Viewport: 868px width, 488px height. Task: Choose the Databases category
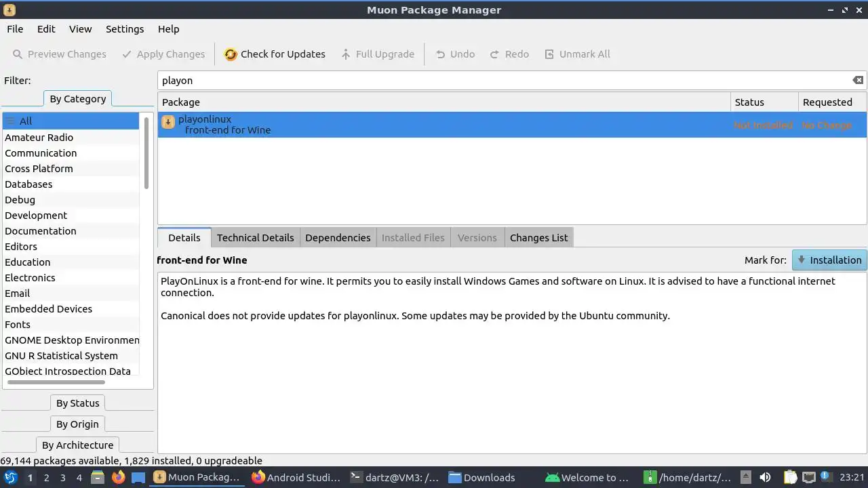coord(71,184)
